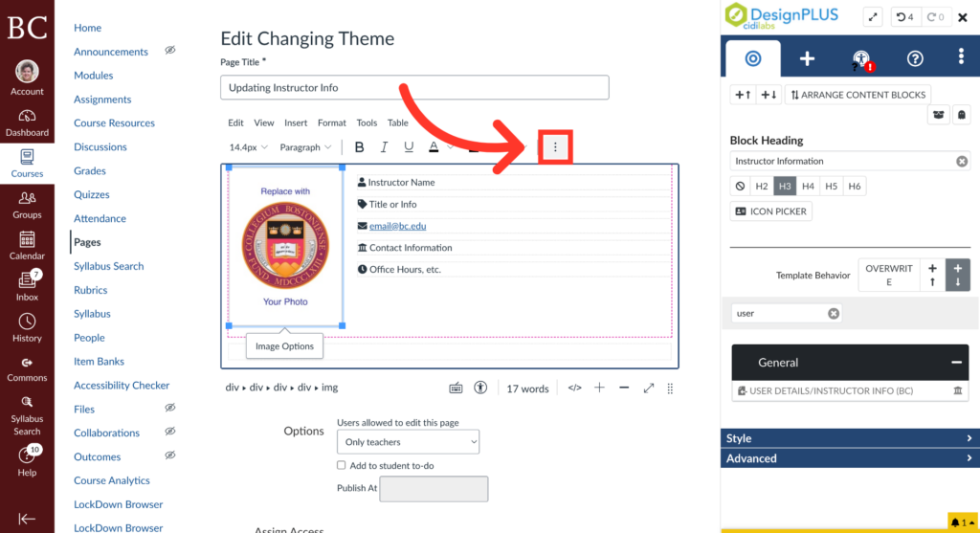The width and height of the screenshot is (980, 533).
Task: Click the editor fullscreen expand icon
Action: pos(649,389)
